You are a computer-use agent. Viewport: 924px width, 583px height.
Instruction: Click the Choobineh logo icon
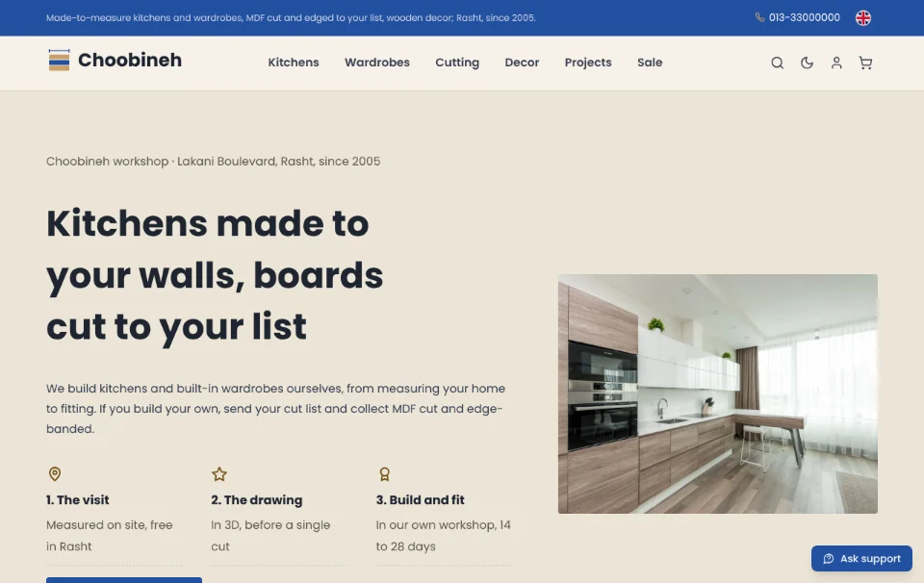click(59, 60)
